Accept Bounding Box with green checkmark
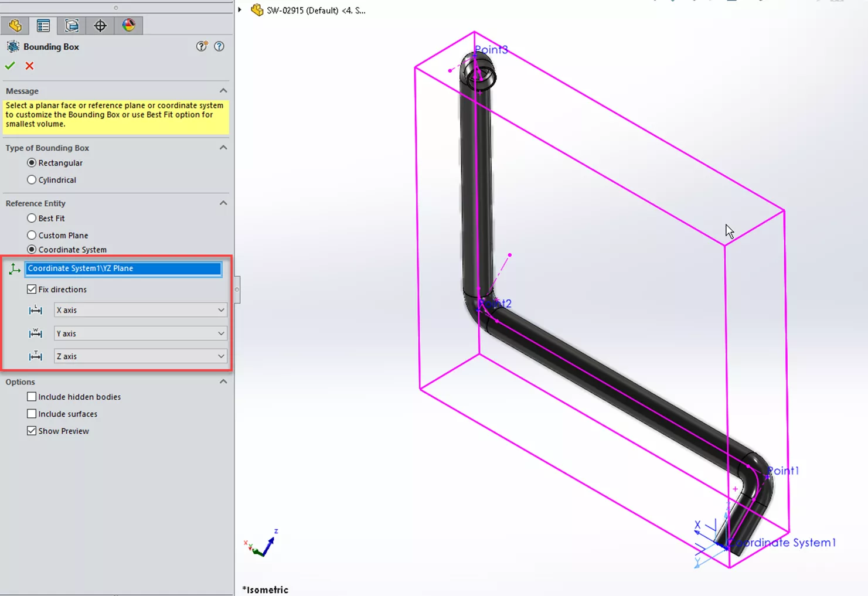The width and height of the screenshot is (868, 596). coord(10,66)
